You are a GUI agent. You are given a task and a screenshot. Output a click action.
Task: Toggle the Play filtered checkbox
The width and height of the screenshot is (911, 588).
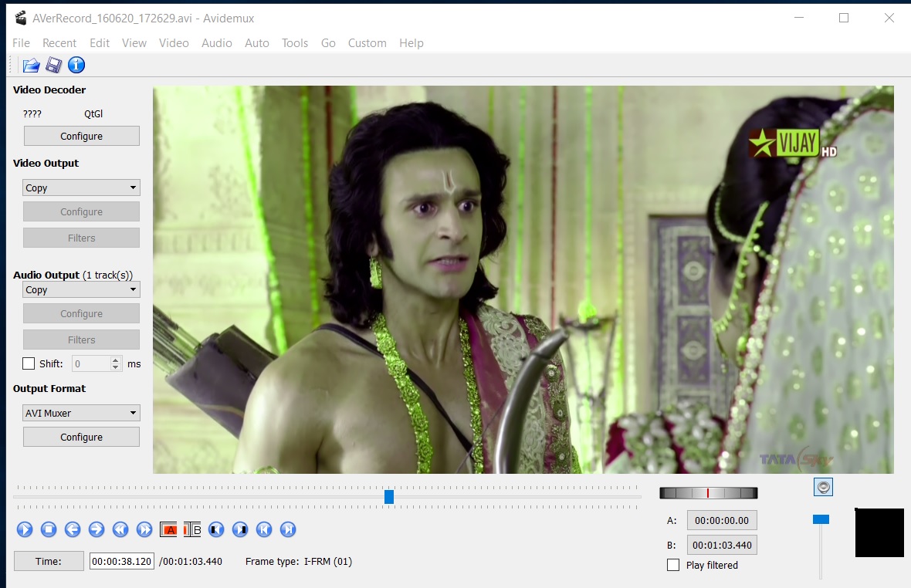(x=673, y=565)
